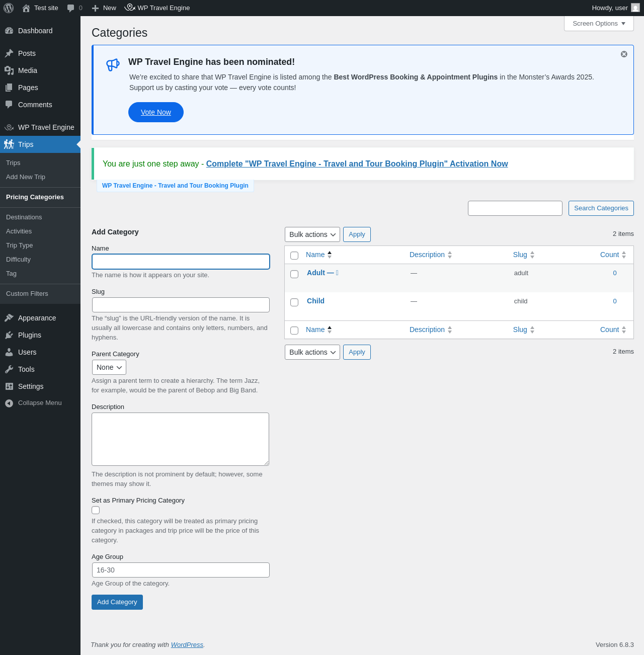Click the Collapse Menu arrow icon
Viewport: 644px width, 655px height.
point(9,403)
